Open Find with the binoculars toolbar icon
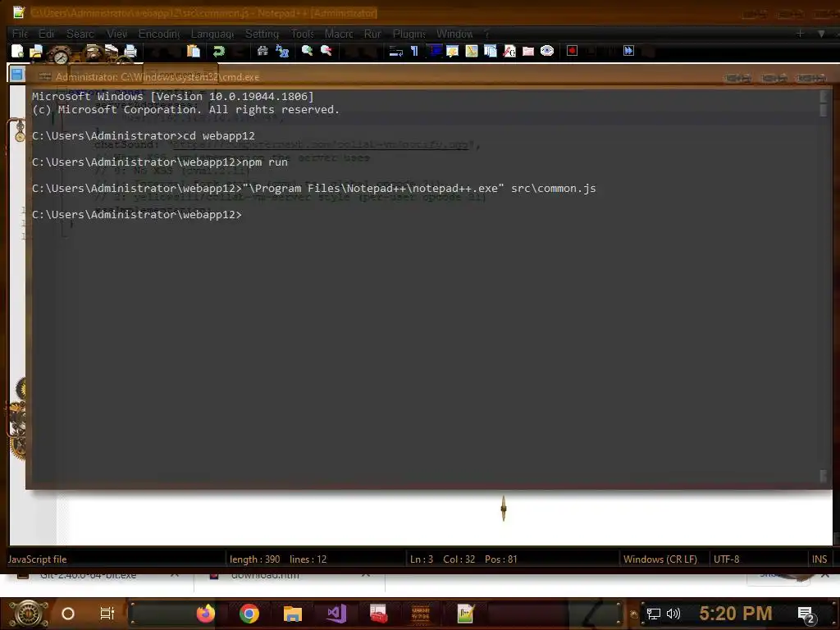Screen dimensions: 840x630 pos(262,51)
